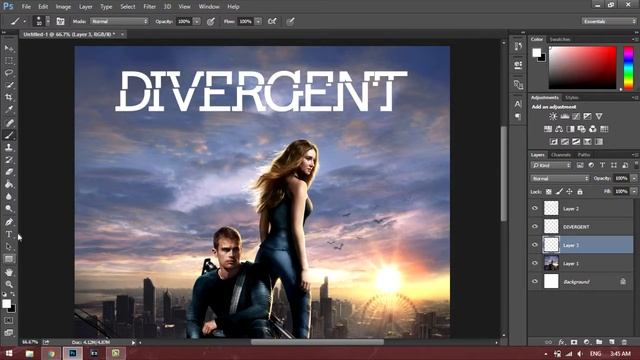
Task: Change screen mode button
Action: [9, 332]
